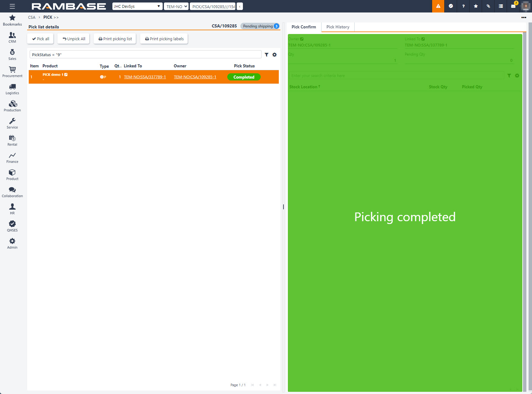532x394 pixels.
Task: Click the filter funnel beside PickStatus field
Action: point(267,54)
